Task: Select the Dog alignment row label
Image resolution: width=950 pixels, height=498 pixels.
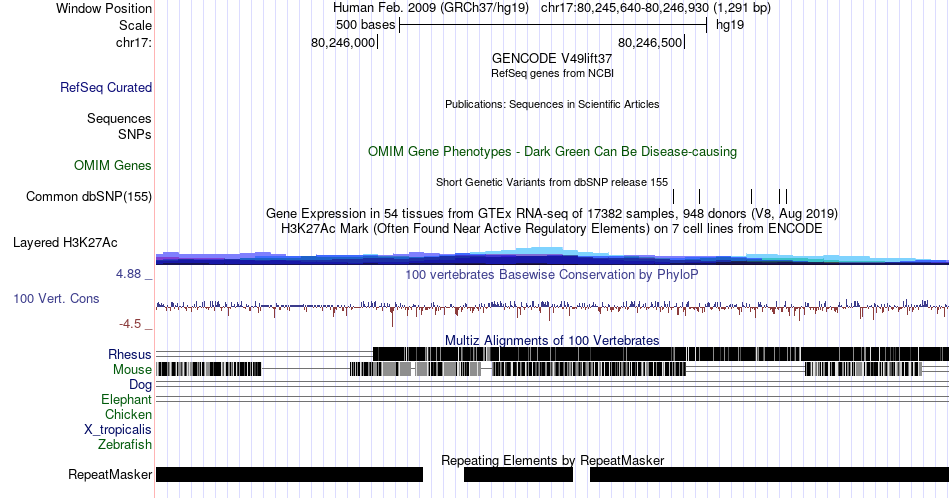Action: click(x=141, y=385)
